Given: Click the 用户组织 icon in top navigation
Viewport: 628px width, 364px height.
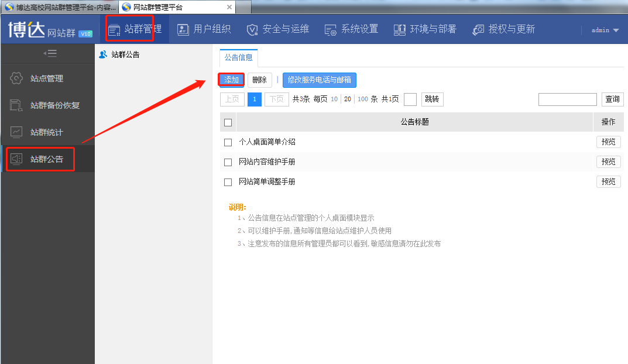Looking at the screenshot, I should (183, 29).
